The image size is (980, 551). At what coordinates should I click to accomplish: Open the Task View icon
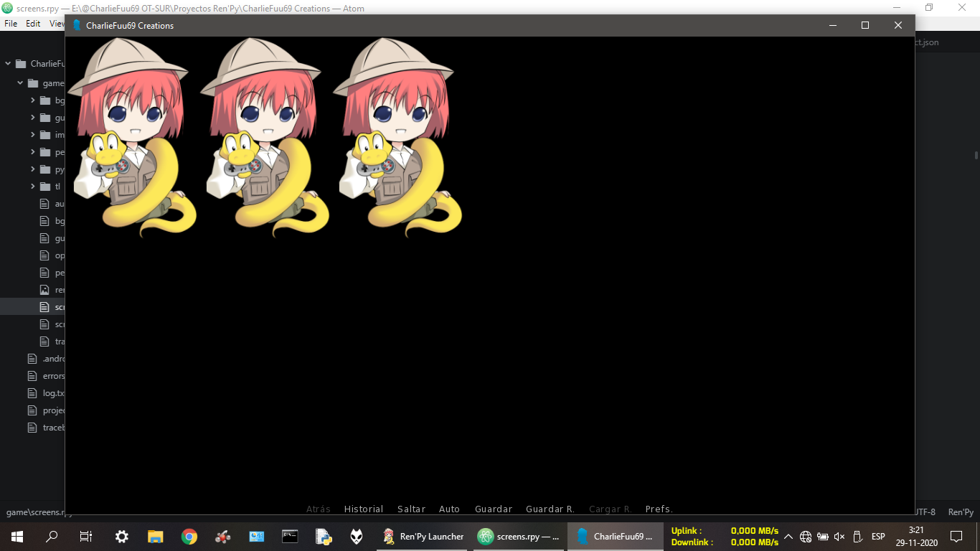(85, 536)
